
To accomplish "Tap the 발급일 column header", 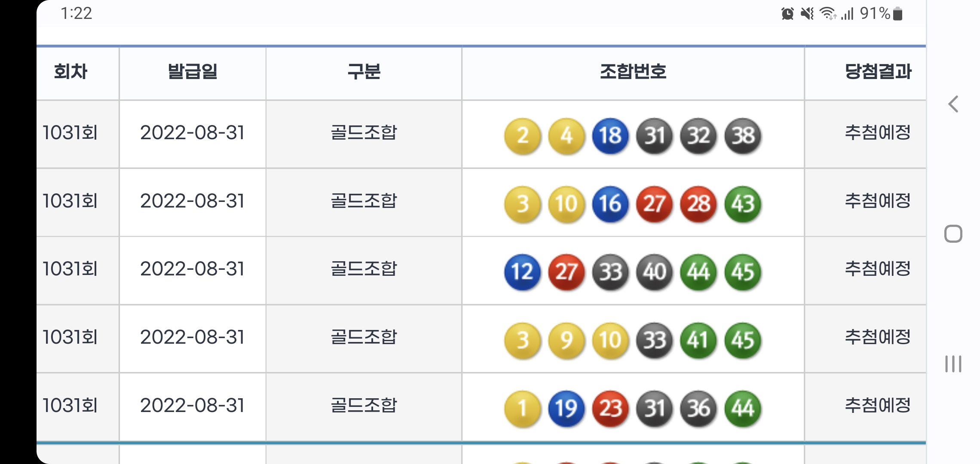I will click(193, 72).
